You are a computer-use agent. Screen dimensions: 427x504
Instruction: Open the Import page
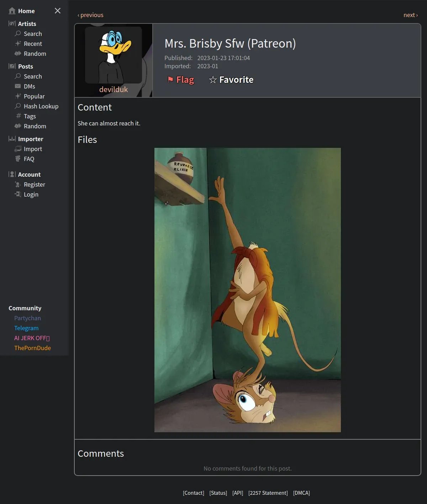pyautogui.click(x=33, y=149)
